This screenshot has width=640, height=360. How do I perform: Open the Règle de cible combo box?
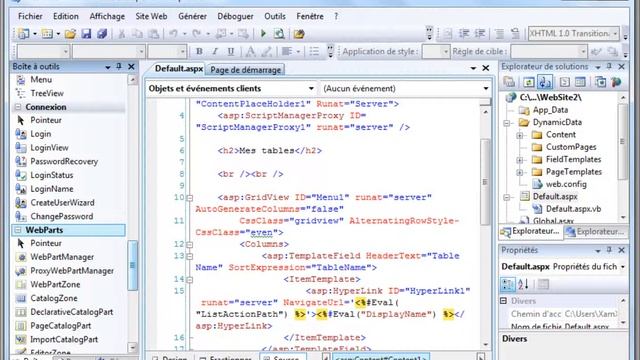[x=549, y=51]
